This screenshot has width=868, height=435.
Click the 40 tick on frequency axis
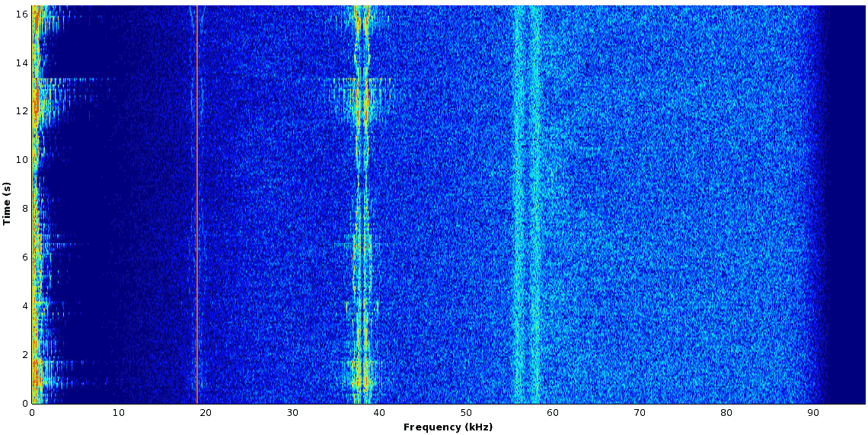point(379,413)
